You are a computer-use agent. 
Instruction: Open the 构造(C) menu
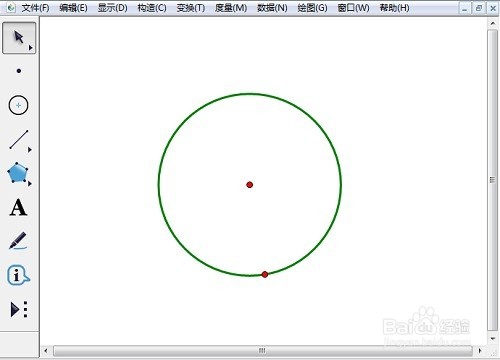pos(152,8)
